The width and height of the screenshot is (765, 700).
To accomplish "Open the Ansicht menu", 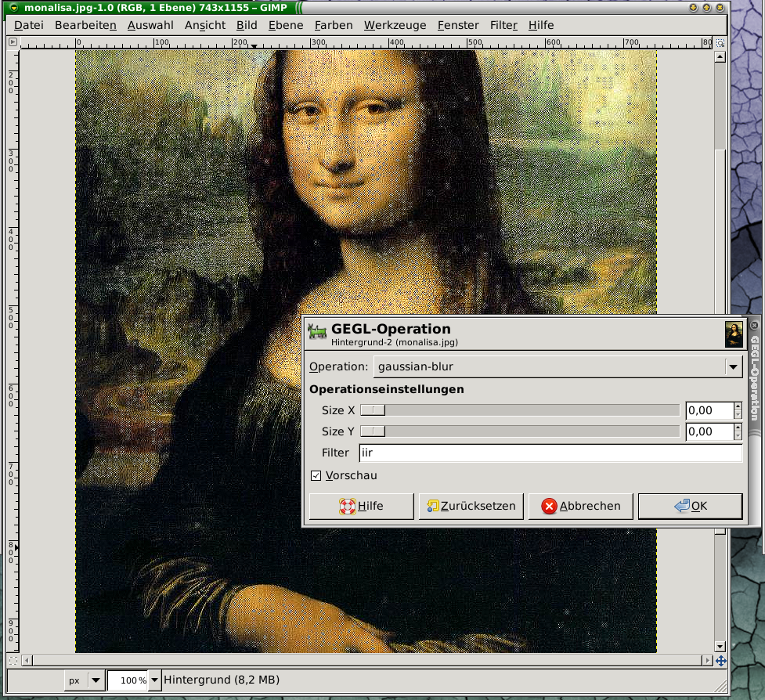I will click(x=205, y=25).
